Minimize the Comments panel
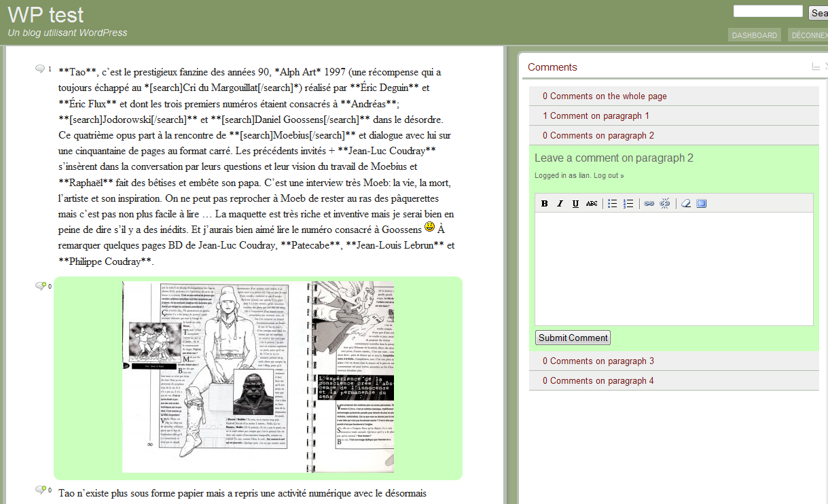The image size is (828, 504). click(x=816, y=67)
